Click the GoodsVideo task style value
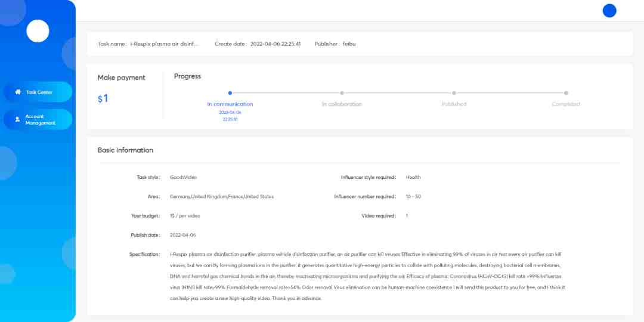This screenshot has height=322, width=644. point(183,178)
